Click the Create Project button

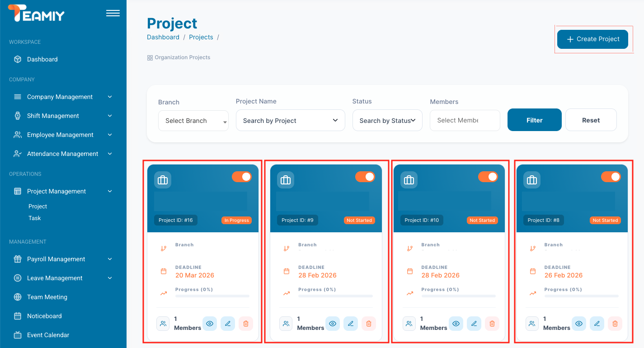(x=592, y=39)
